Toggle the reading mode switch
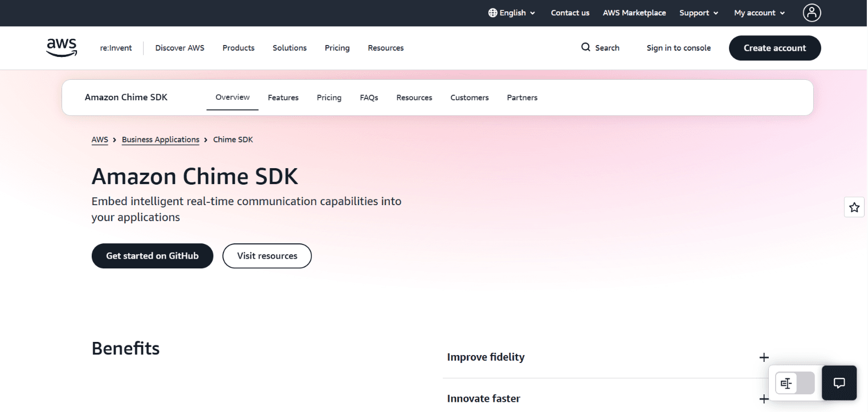The width and height of the screenshot is (868, 412). (795, 384)
